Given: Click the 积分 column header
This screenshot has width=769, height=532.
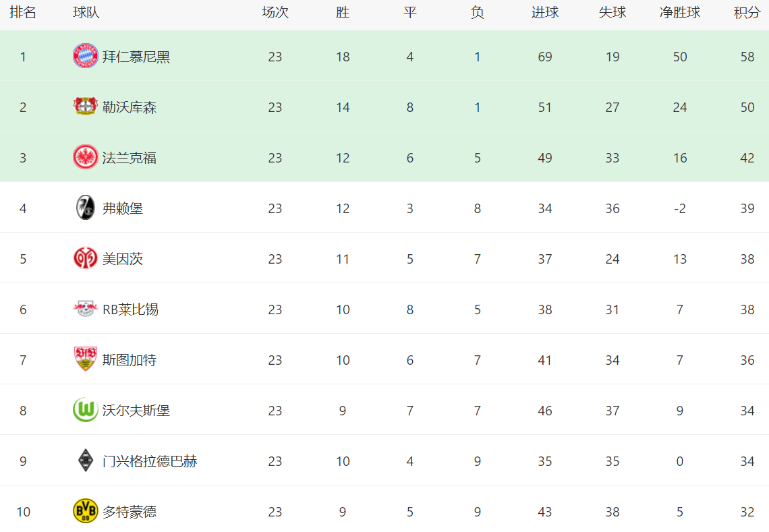Looking at the screenshot, I should click(x=747, y=13).
